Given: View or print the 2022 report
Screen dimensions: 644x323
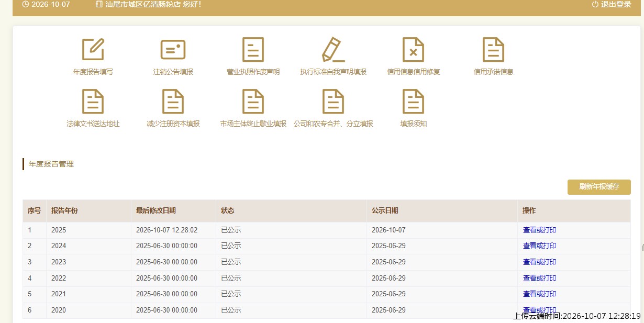Looking at the screenshot, I should [539, 278].
